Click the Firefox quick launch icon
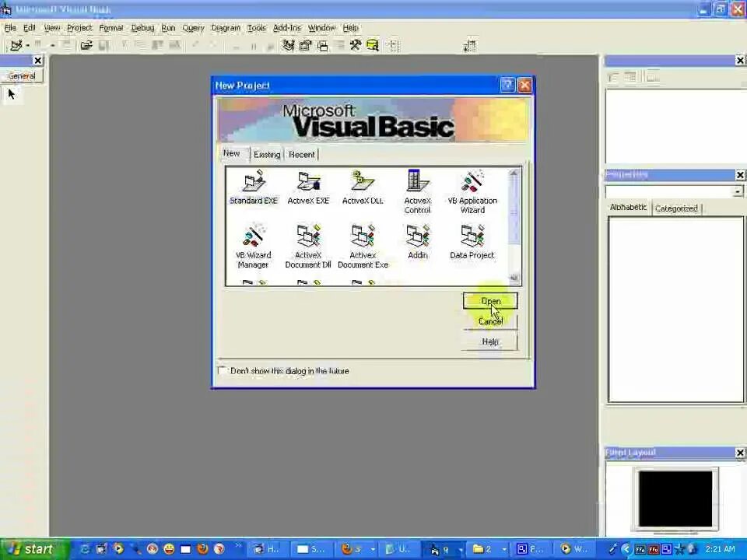Screen dimensions: 747x560 pyautogui.click(x=202, y=549)
